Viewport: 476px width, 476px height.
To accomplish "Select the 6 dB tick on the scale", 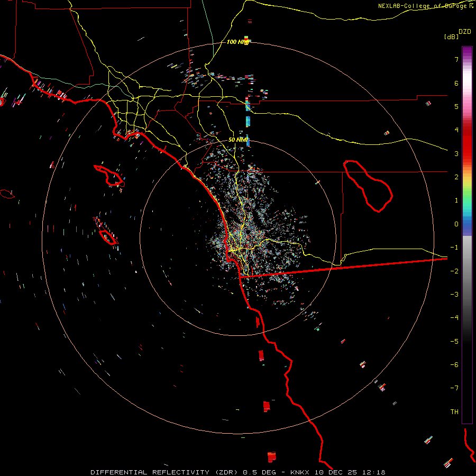I will pyautogui.click(x=456, y=83).
